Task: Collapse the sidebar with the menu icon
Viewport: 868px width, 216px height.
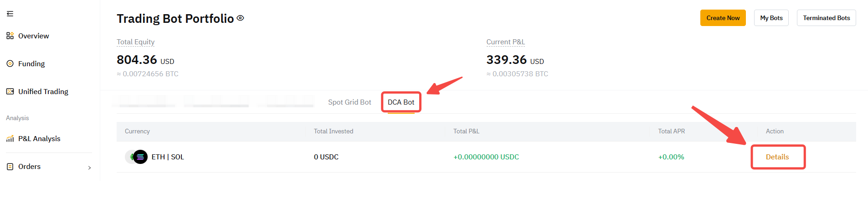Action: click(10, 14)
